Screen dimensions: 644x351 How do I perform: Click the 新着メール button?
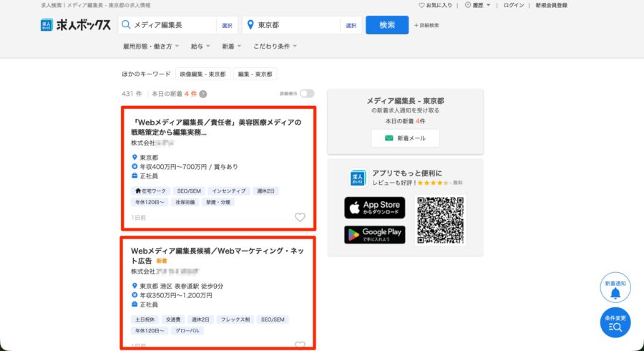tap(405, 138)
